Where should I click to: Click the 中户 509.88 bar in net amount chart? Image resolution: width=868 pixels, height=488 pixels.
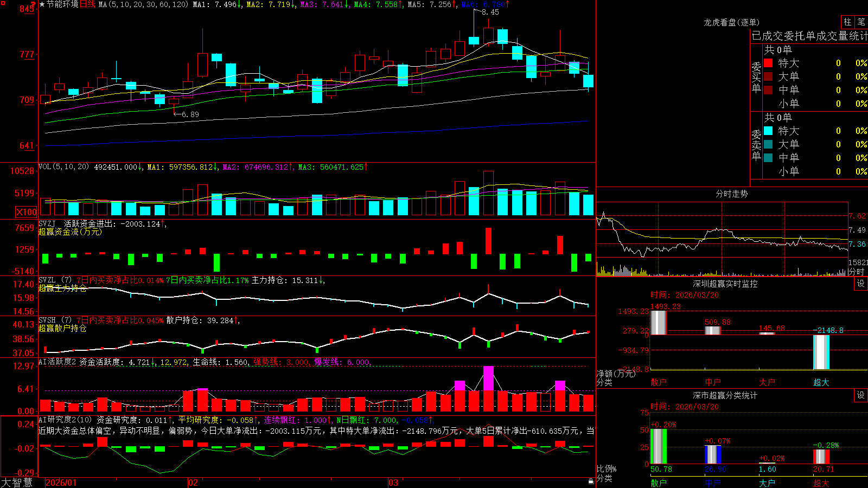(712, 331)
